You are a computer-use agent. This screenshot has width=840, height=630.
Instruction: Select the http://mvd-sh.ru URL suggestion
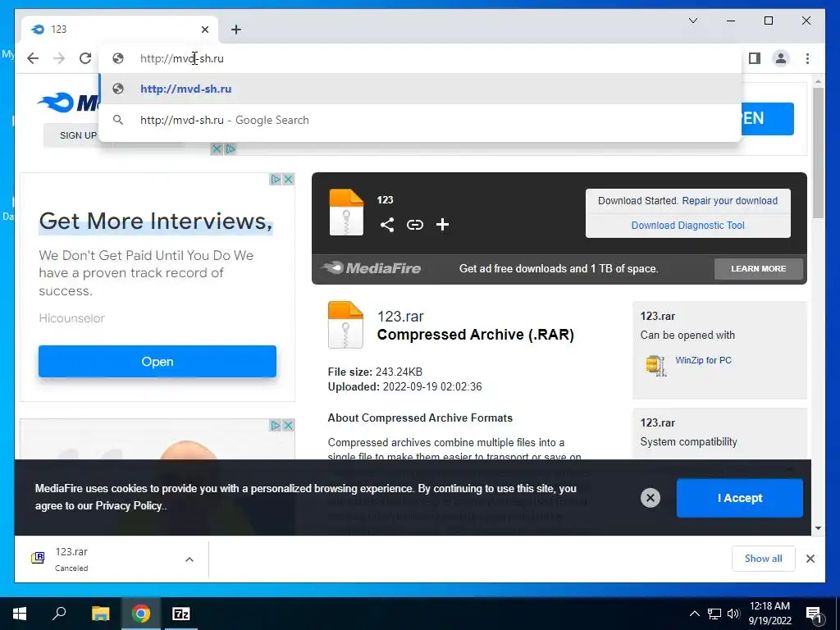coord(421,89)
